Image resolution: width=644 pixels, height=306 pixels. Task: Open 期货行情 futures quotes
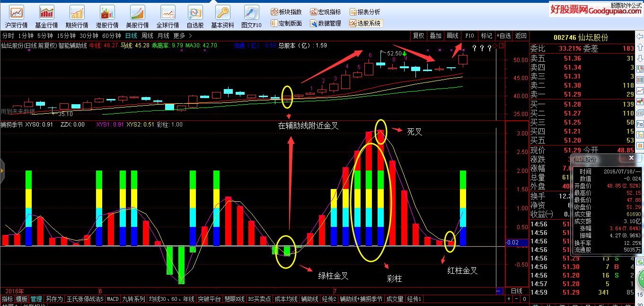pyautogui.click(x=77, y=17)
